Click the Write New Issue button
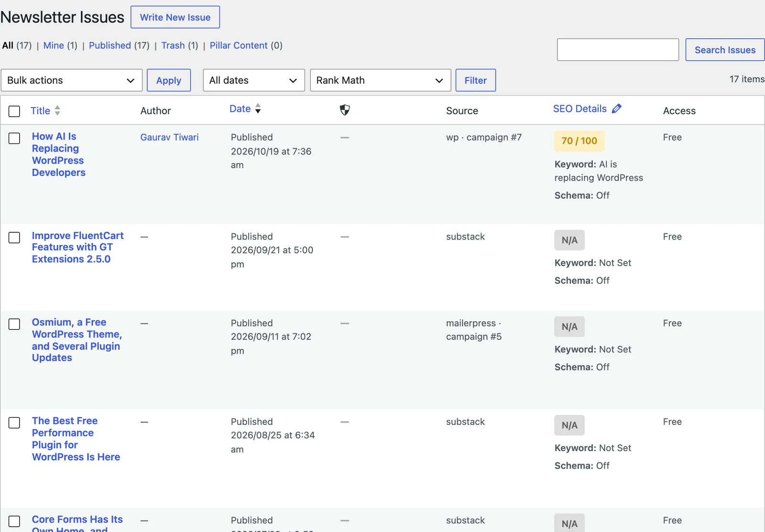Screen dimensions: 765x532 pyautogui.click(x=175, y=17)
